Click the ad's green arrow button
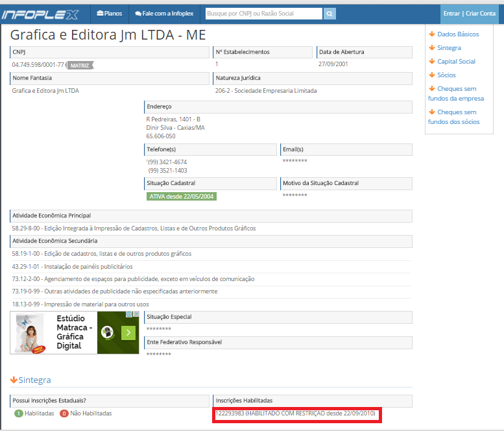 129,332
